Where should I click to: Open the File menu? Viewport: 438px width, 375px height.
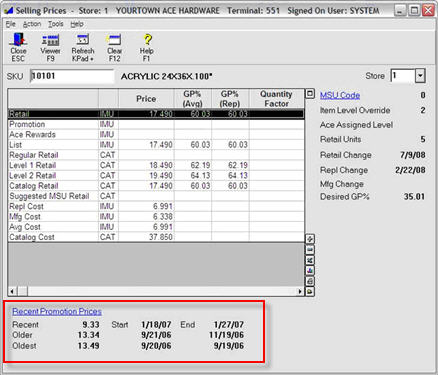click(x=11, y=24)
